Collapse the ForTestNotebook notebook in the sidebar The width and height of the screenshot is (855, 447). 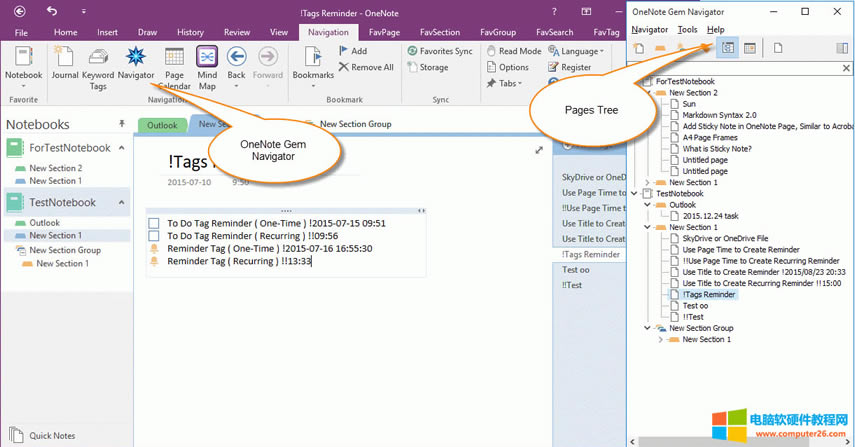[x=121, y=147]
